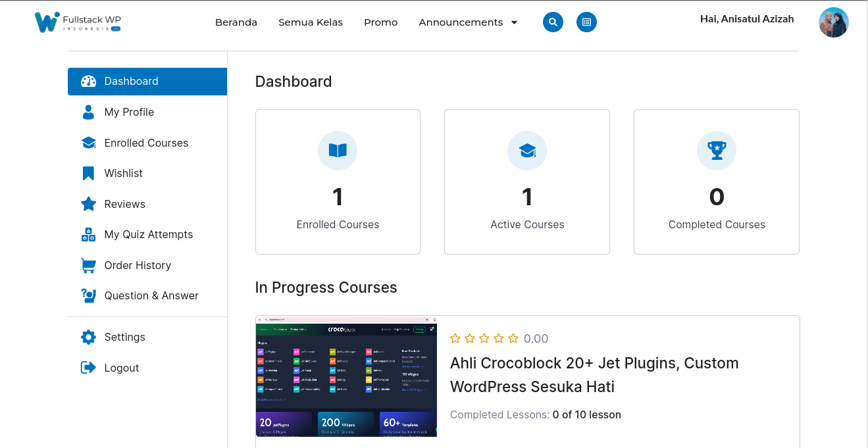Viewport: 868px width, 448px height.
Task: Click the Dashboard gauge icon
Action: [88, 82]
